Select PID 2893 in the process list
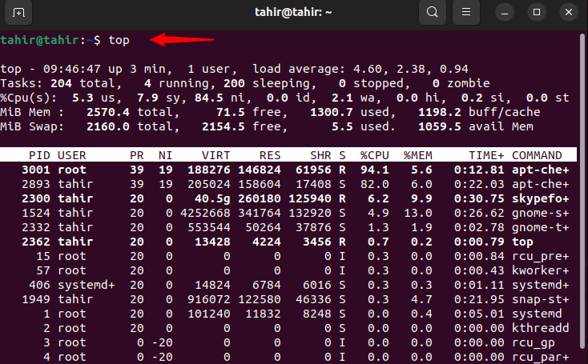The width and height of the screenshot is (588, 364). tap(35, 184)
